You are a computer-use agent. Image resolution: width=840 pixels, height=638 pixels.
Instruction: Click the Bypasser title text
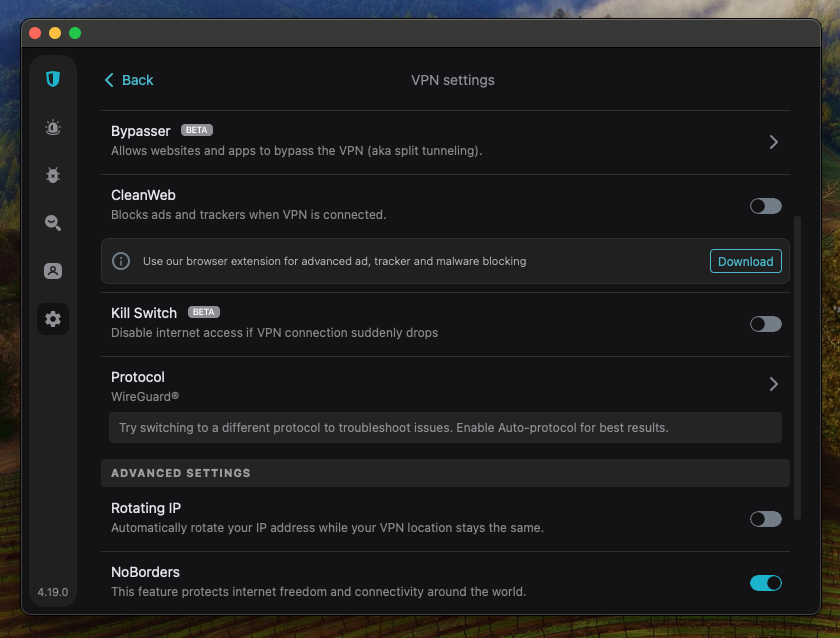pos(140,131)
